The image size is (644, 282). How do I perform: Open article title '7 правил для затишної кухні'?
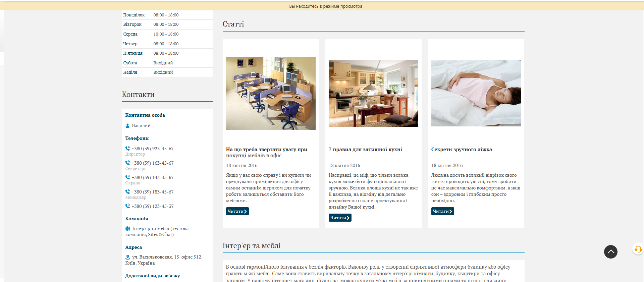(x=365, y=150)
